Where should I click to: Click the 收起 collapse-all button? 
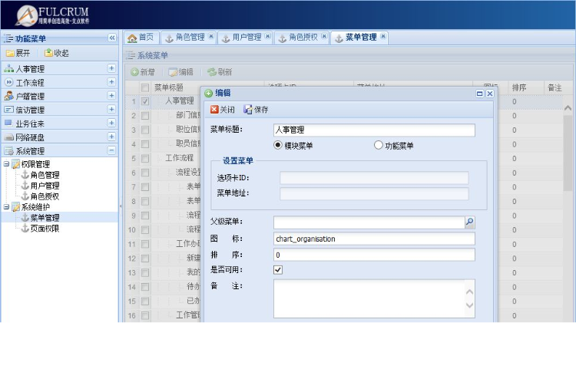(56, 53)
